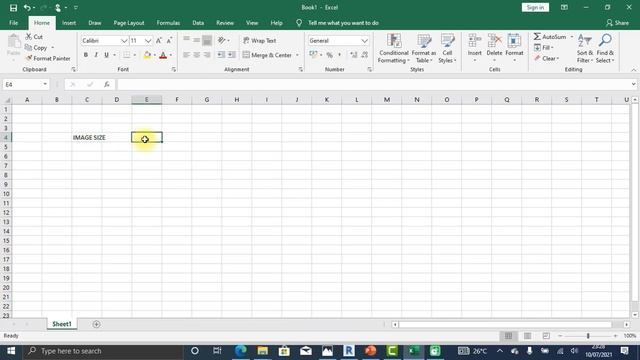640x360 pixels.
Task: Toggle Italic formatting
Action: (x=96, y=55)
